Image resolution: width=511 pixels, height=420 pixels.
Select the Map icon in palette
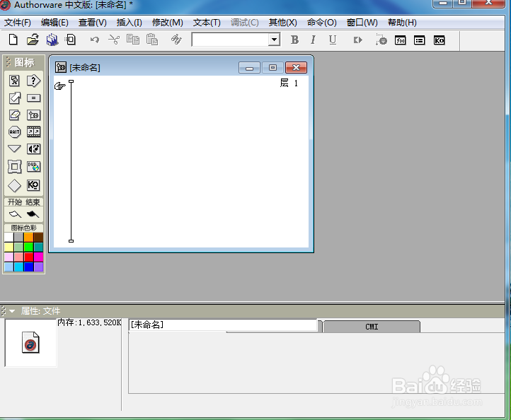click(x=33, y=115)
